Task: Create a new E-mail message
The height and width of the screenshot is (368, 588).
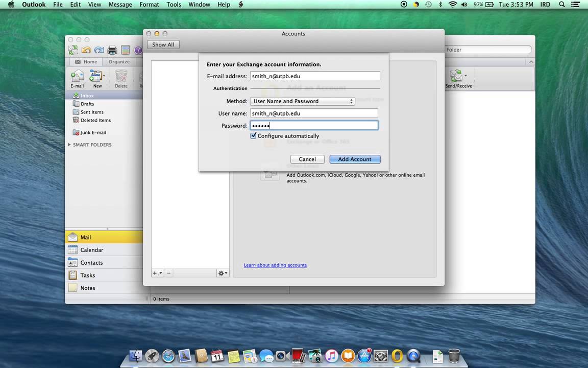Action: pyautogui.click(x=77, y=79)
